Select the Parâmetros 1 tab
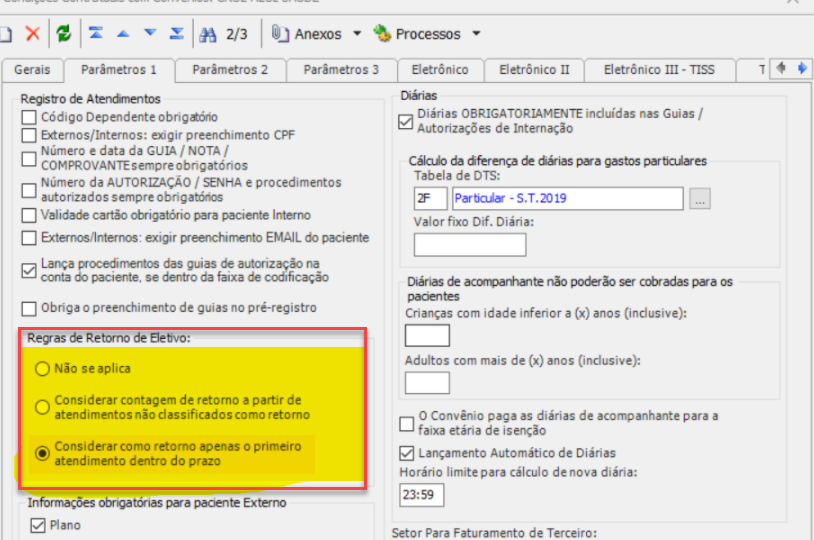Image resolution: width=814 pixels, height=540 pixels. pyautogui.click(x=119, y=70)
